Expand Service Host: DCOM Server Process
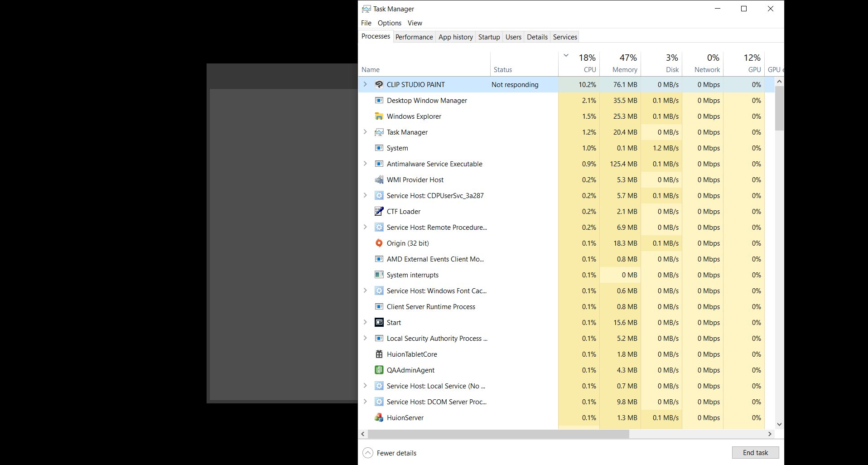 (365, 402)
